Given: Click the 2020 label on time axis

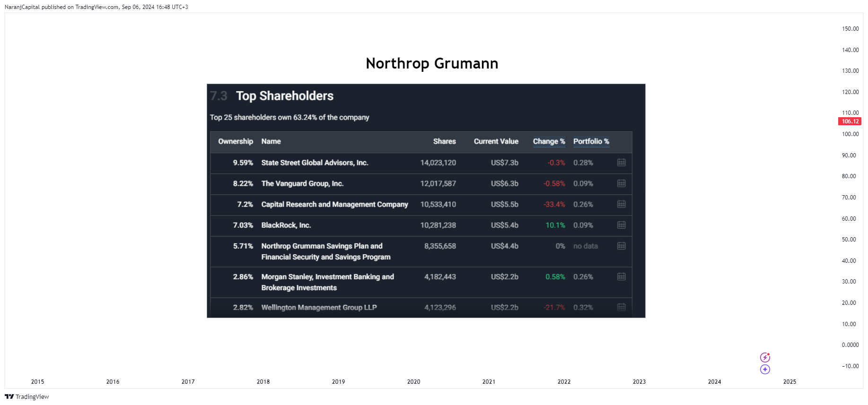Looking at the screenshot, I should [413, 381].
